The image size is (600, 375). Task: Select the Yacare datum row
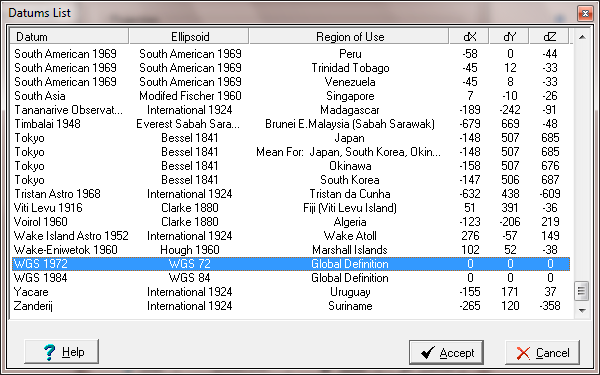[291, 292]
